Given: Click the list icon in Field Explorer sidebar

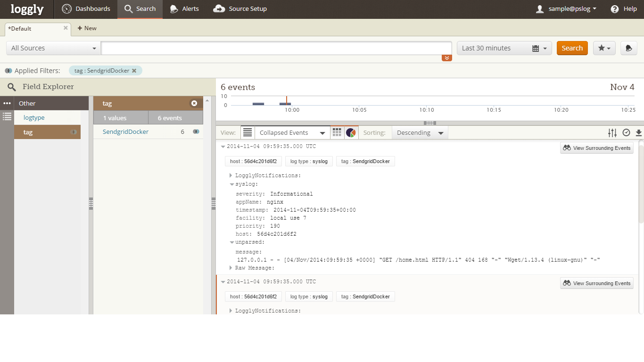Looking at the screenshot, I should click(7, 116).
